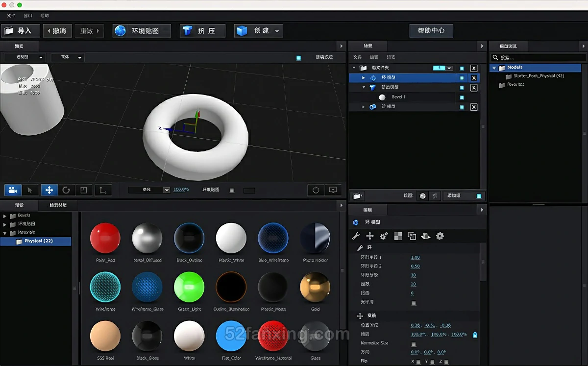The image size is (588, 366).
Task: Enable the Normalize Size checkbox
Action: pos(414,343)
